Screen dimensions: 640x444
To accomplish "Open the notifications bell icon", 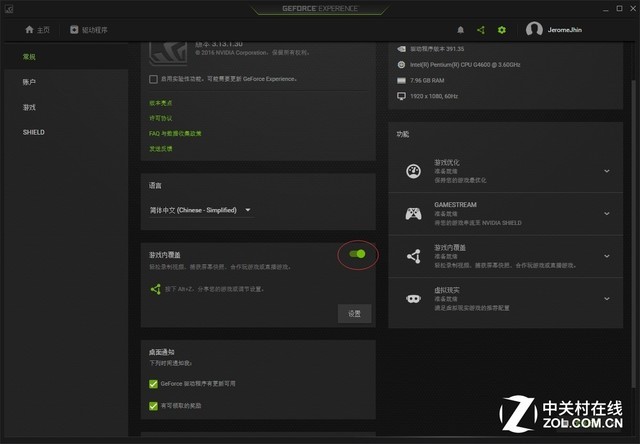I will (460, 30).
